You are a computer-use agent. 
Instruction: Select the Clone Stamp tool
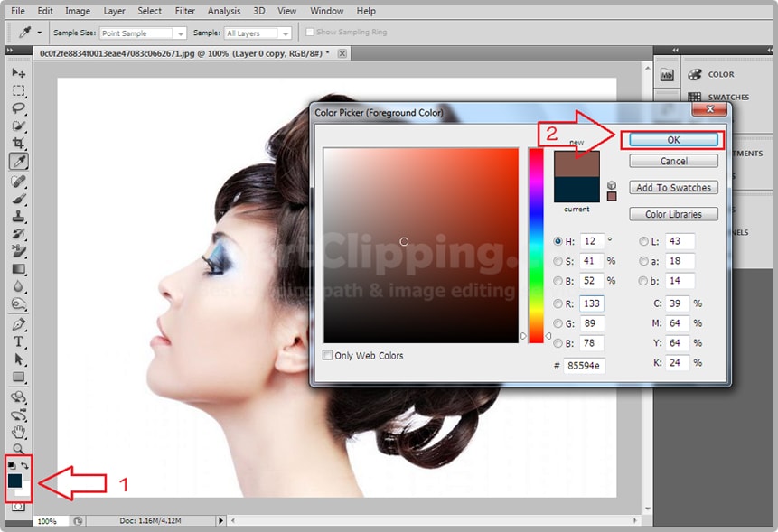click(x=18, y=217)
